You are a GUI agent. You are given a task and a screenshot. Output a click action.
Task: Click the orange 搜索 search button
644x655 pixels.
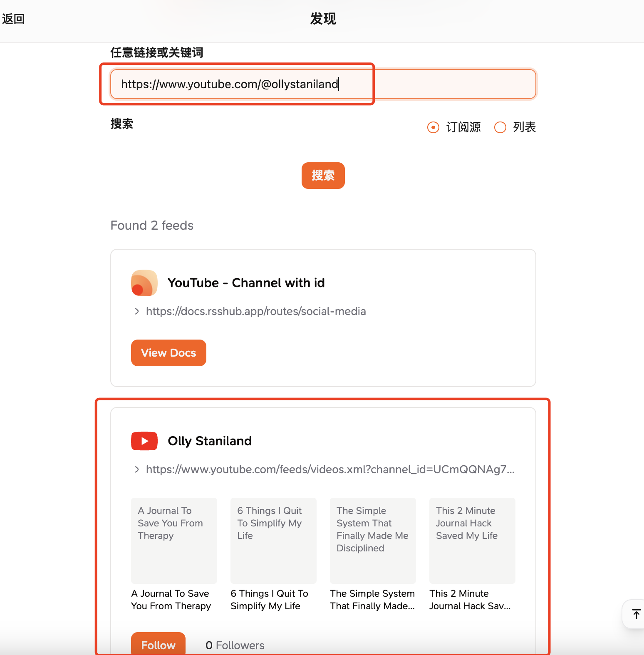click(323, 176)
